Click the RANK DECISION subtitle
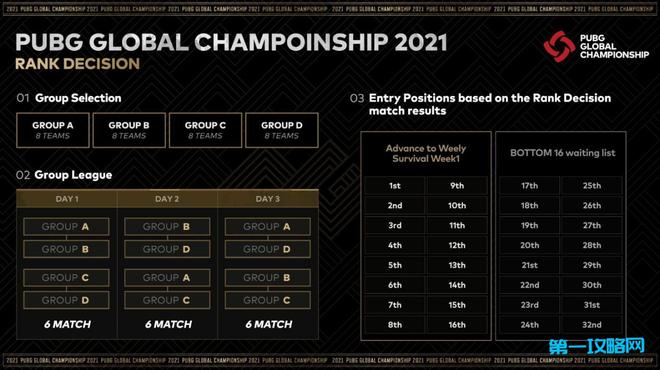 pos(77,64)
